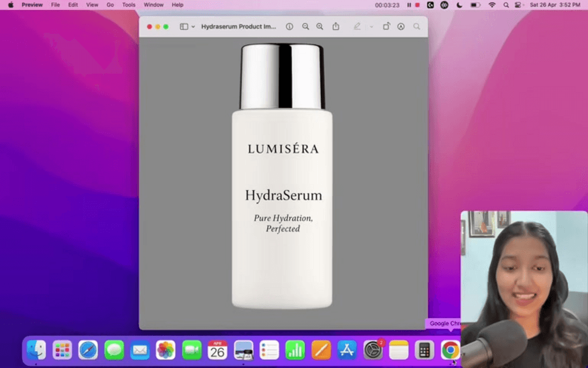Open the Share icon in Preview toolbar
Screen dimensions: 588x368
(336, 27)
